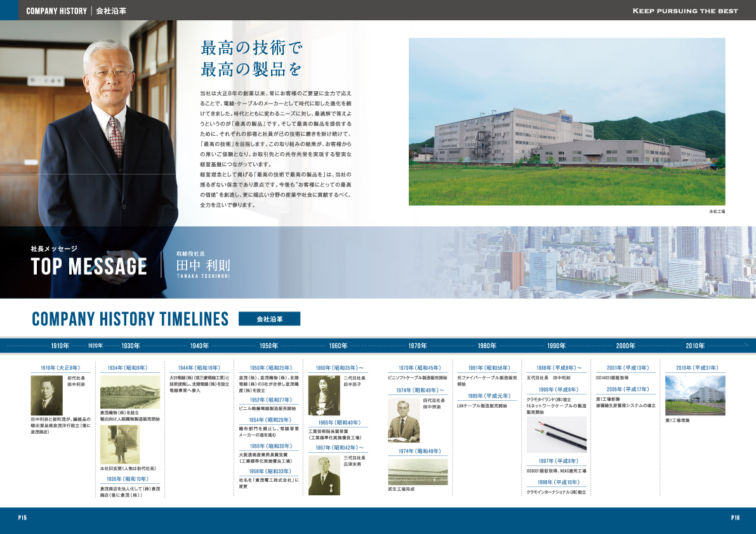Click the 1910年 marker on the timeline bar
756x534 pixels.
pyautogui.click(x=60, y=346)
